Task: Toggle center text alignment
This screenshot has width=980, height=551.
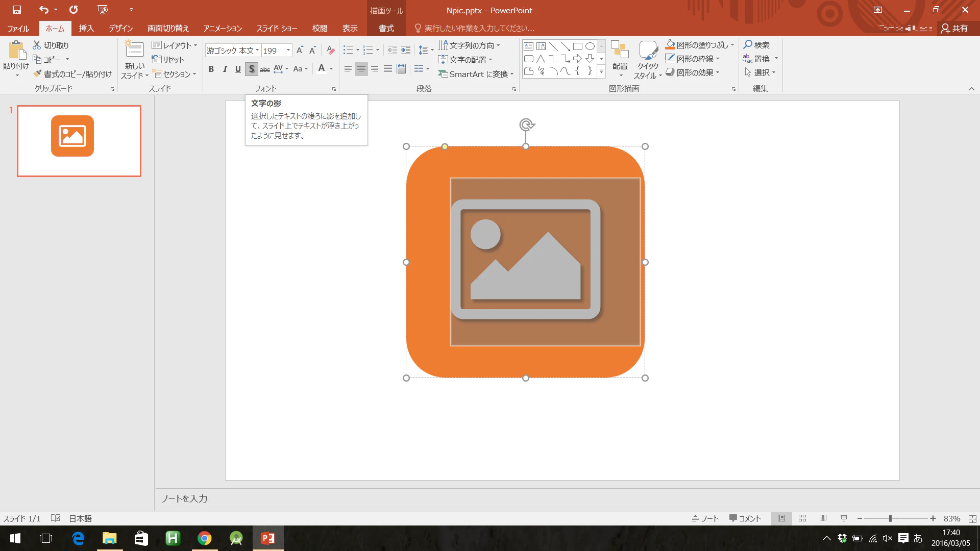Action: 361,69
